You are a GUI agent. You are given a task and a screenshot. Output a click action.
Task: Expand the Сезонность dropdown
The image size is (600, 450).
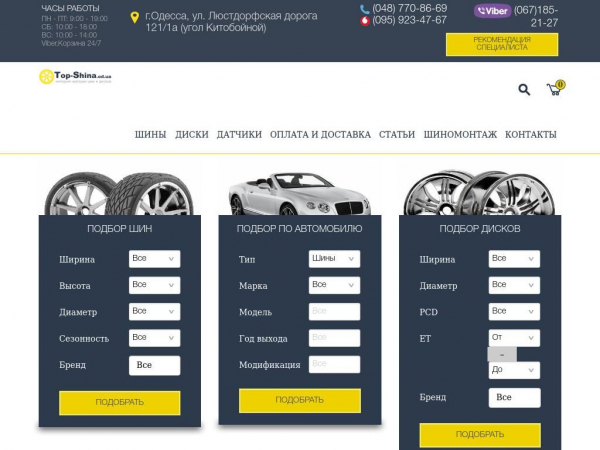154,338
